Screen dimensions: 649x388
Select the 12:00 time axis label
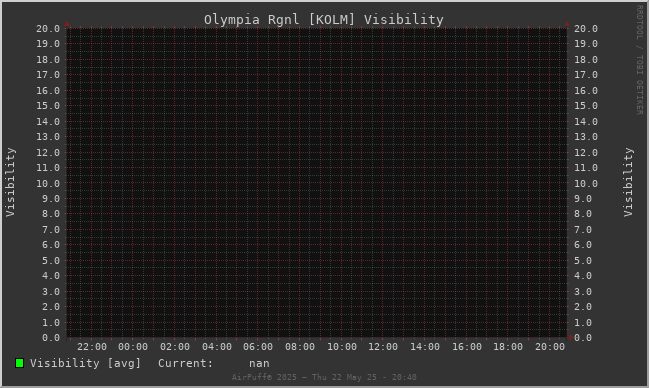383,347
